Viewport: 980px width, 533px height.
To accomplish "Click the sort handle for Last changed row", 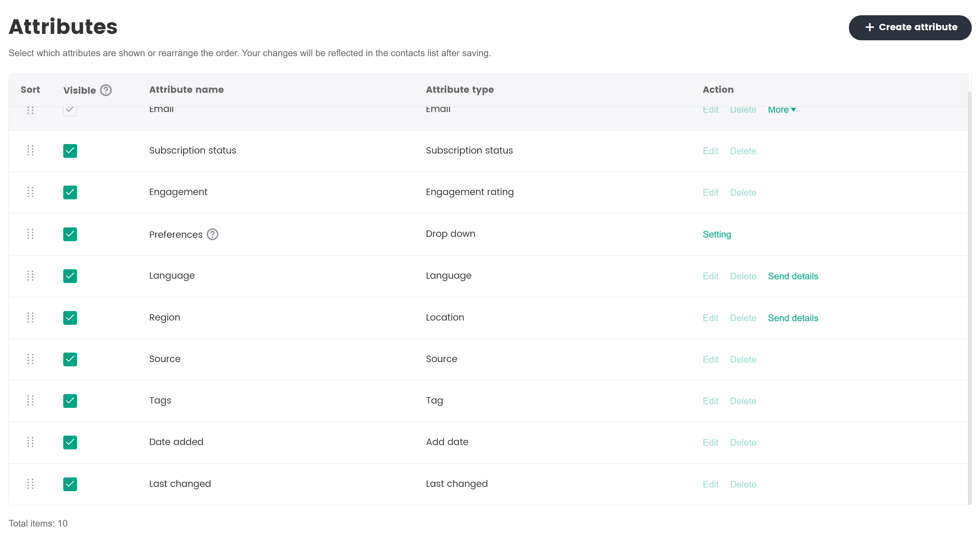I will coord(31,484).
